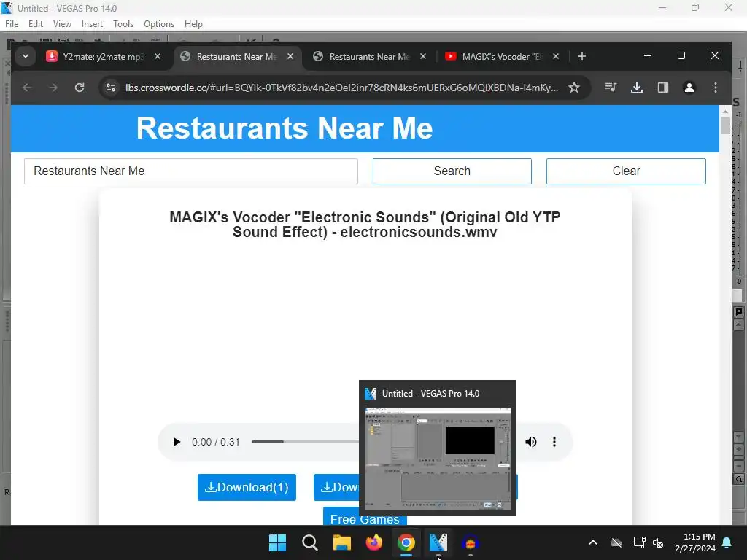
Task: Open audio player more options menu
Action: [554, 442]
